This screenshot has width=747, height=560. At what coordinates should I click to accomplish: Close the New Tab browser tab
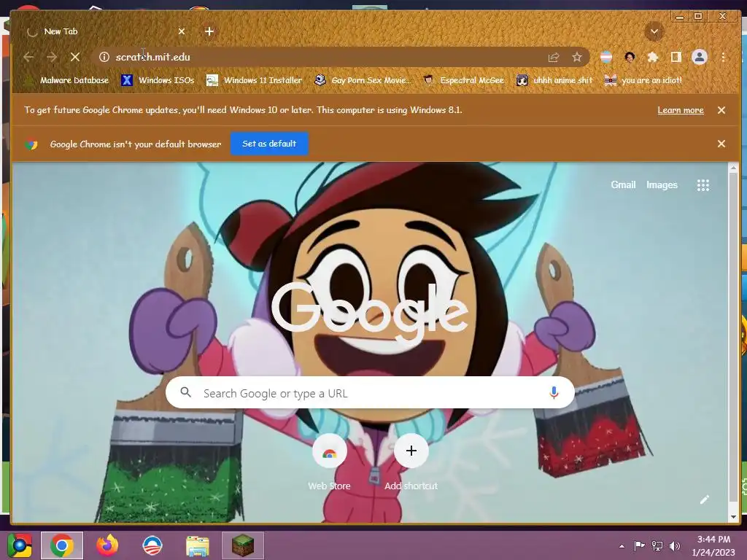click(x=182, y=31)
